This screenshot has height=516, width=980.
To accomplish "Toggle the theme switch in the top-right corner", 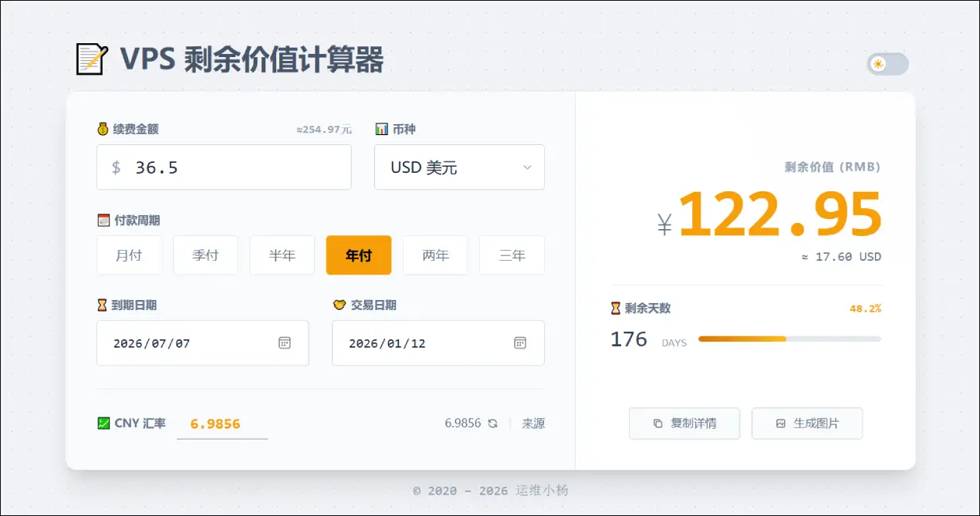I will click(887, 64).
